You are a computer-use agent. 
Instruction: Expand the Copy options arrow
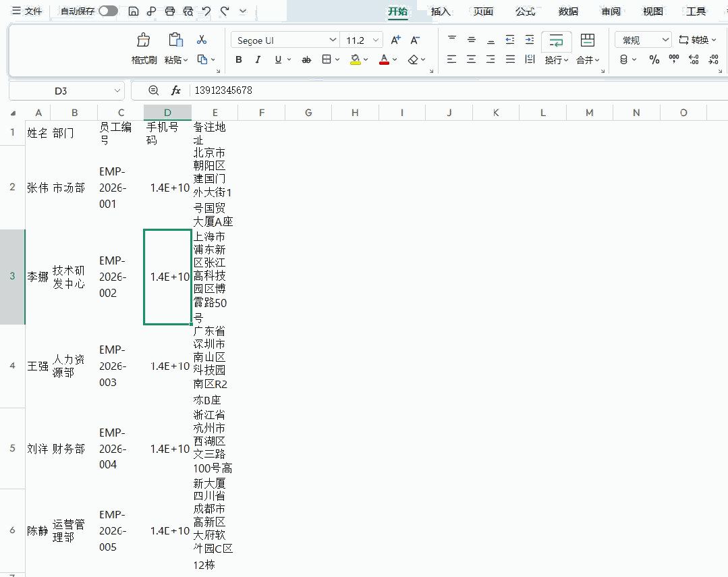(x=213, y=59)
